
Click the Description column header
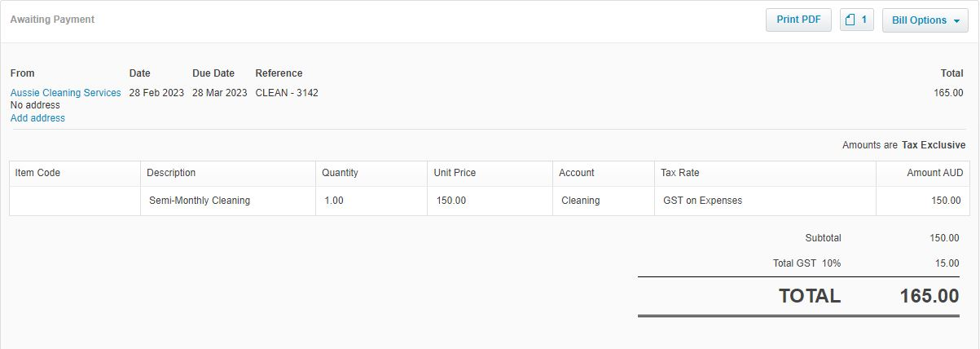pos(171,173)
